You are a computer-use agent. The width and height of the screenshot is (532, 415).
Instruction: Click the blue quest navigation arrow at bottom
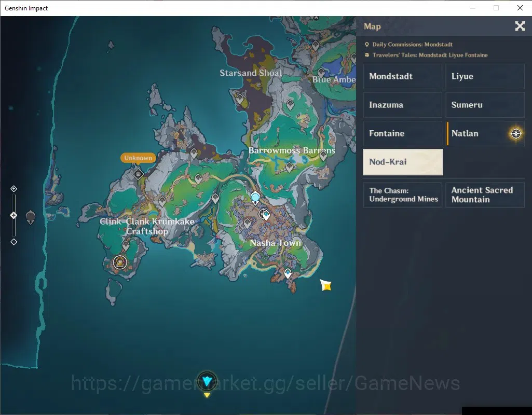click(207, 381)
